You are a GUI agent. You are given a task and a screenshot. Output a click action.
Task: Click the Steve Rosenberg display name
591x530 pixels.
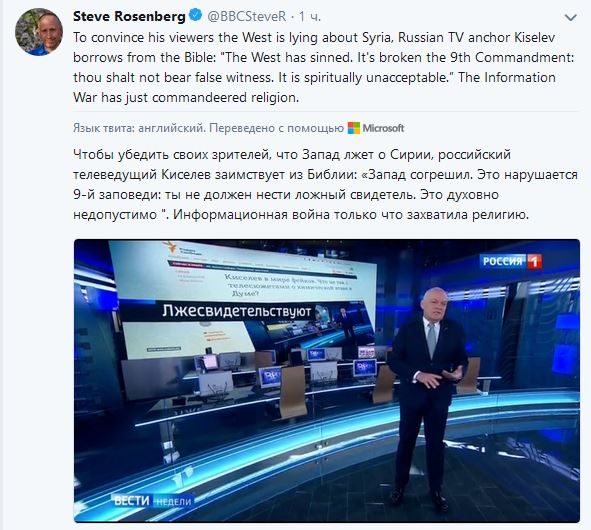tap(129, 16)
